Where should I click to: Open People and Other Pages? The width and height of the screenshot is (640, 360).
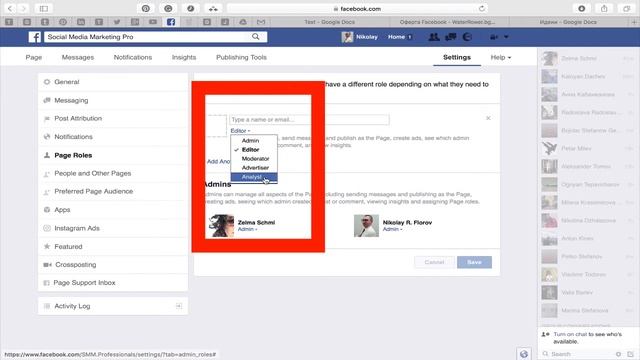pyautogui.click(x=113, y=173)
